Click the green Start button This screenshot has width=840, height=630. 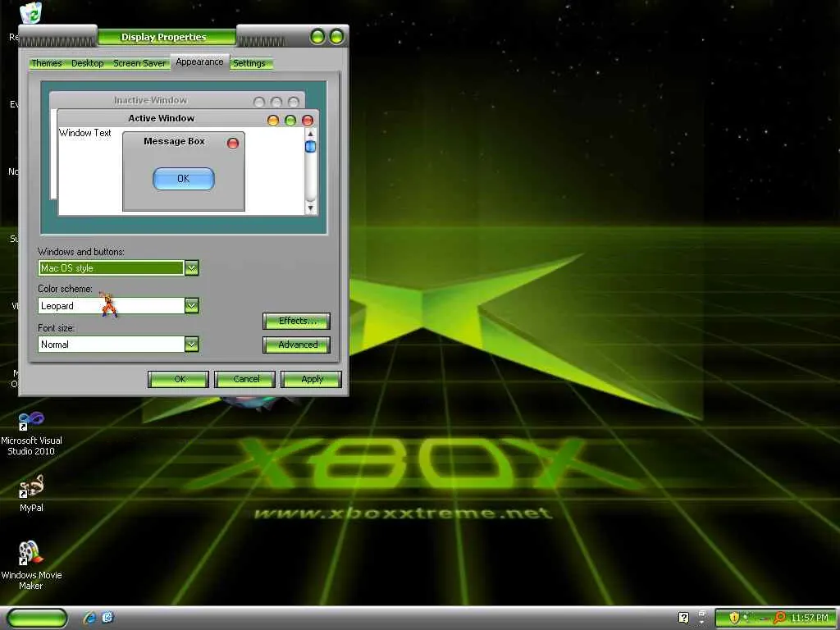[37, 618]
